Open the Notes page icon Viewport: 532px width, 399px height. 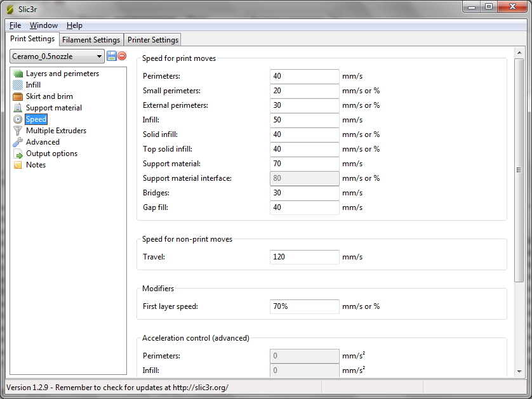(x=18, y=165)
